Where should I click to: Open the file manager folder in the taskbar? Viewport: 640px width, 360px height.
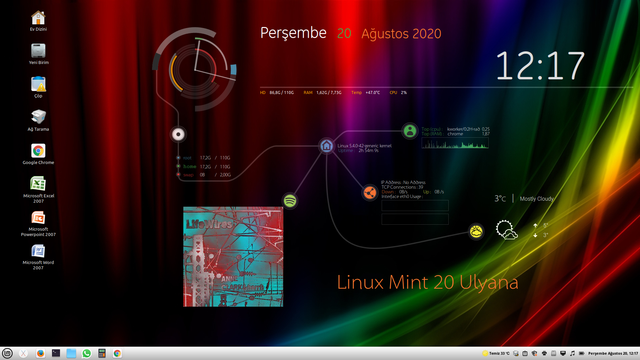coord(71,353)
